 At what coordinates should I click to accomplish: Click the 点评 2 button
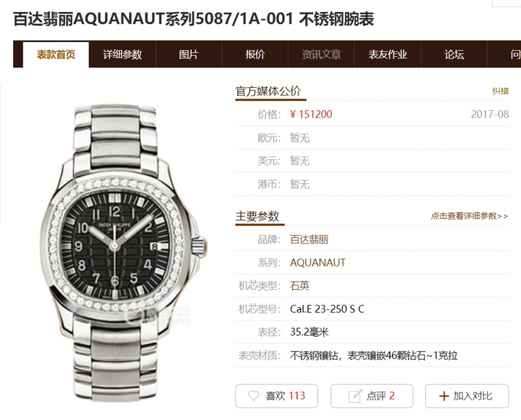[371, 395]
